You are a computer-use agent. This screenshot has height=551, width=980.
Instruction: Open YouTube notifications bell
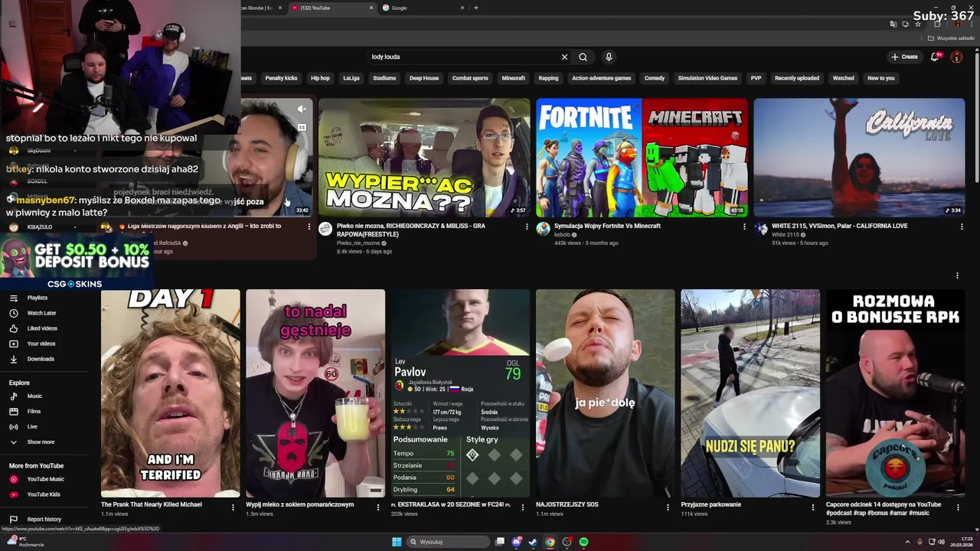(x=935, y=57)
